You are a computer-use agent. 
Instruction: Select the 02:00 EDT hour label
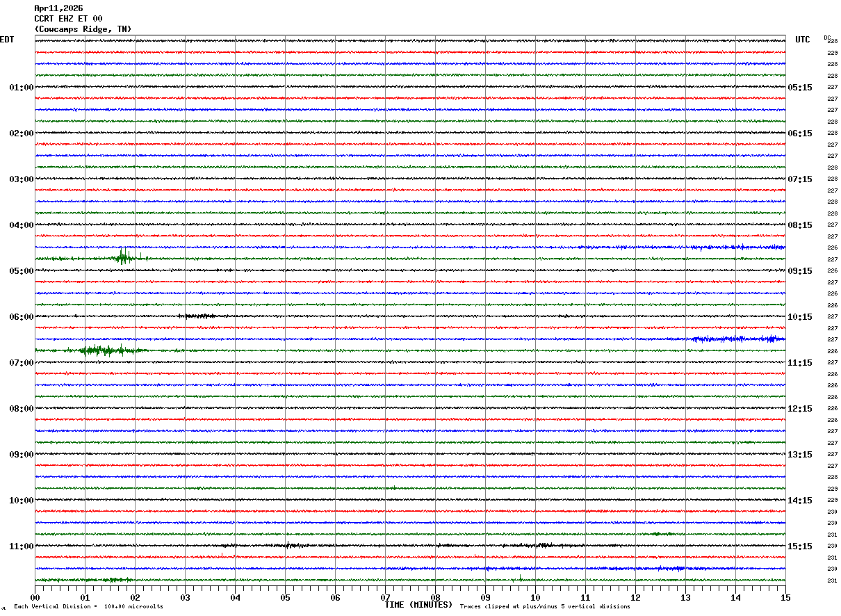click(x=22, y=133)
